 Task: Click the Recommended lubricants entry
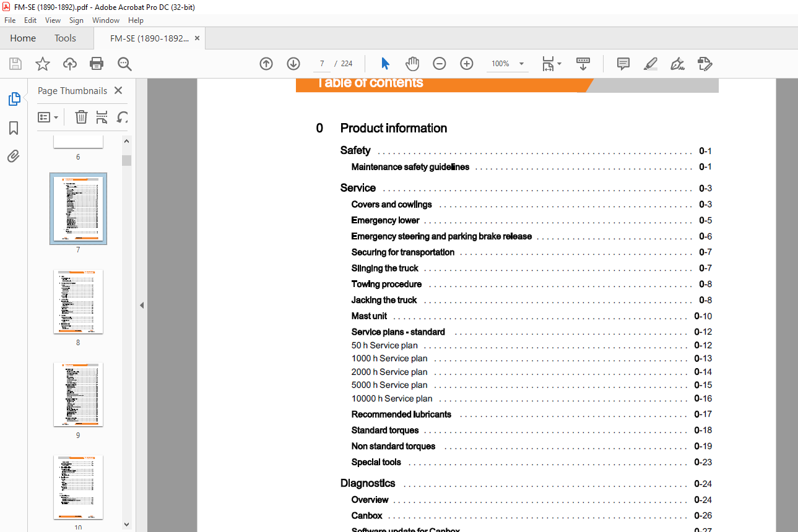[401, 414]
